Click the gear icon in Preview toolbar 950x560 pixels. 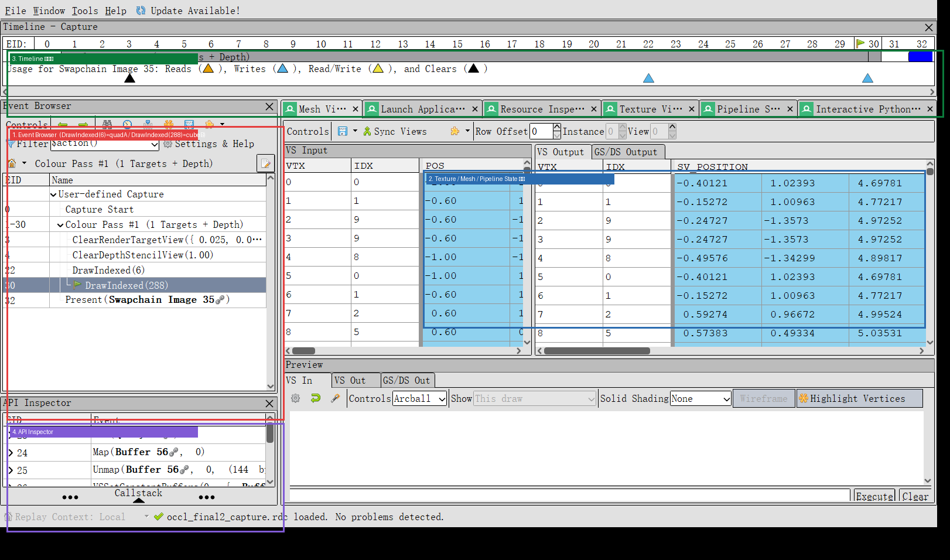[296, 398]
